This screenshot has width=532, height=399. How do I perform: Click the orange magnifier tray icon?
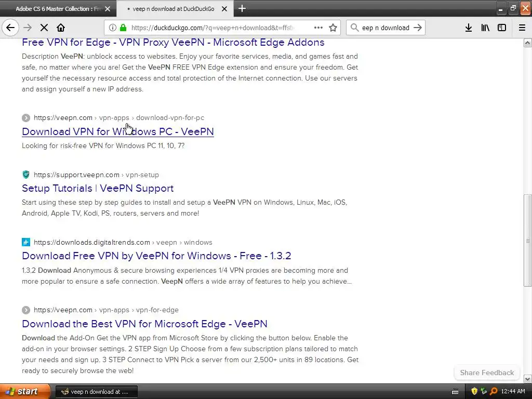point(494,392)
